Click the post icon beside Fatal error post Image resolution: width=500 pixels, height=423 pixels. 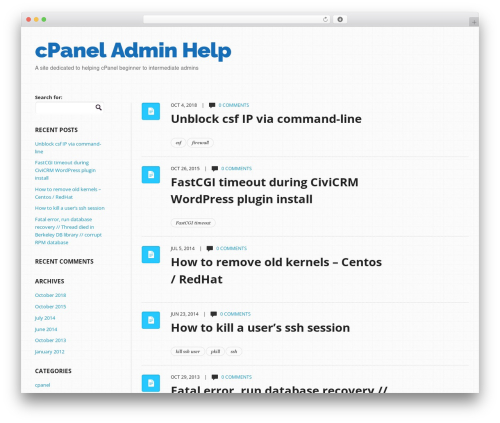coord(151,383)
